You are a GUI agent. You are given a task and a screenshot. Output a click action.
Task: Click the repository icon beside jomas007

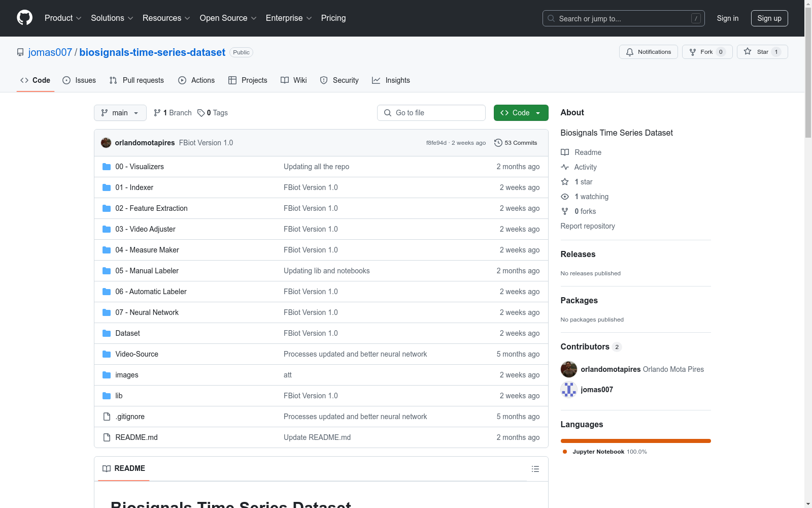click(x=20, y=52)
